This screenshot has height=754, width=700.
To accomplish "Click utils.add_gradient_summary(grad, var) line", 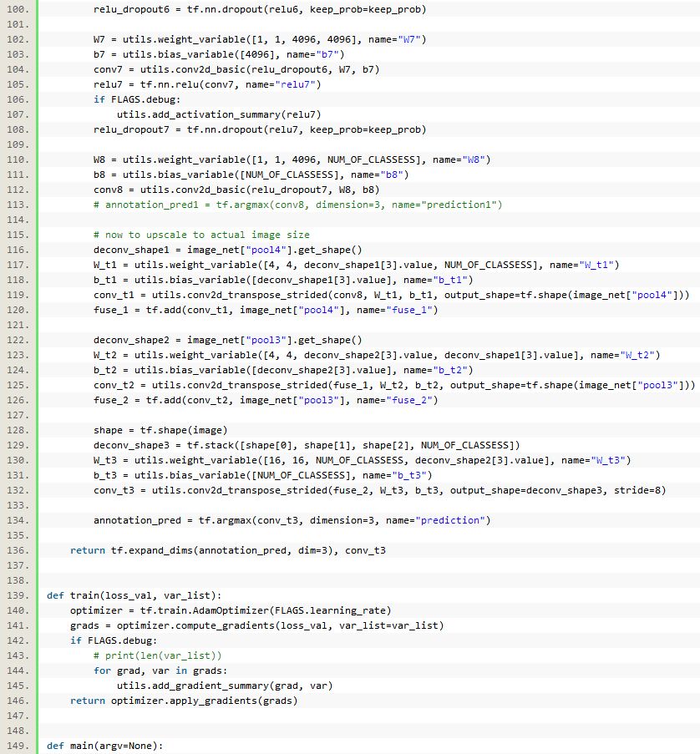I will point(225,686).
